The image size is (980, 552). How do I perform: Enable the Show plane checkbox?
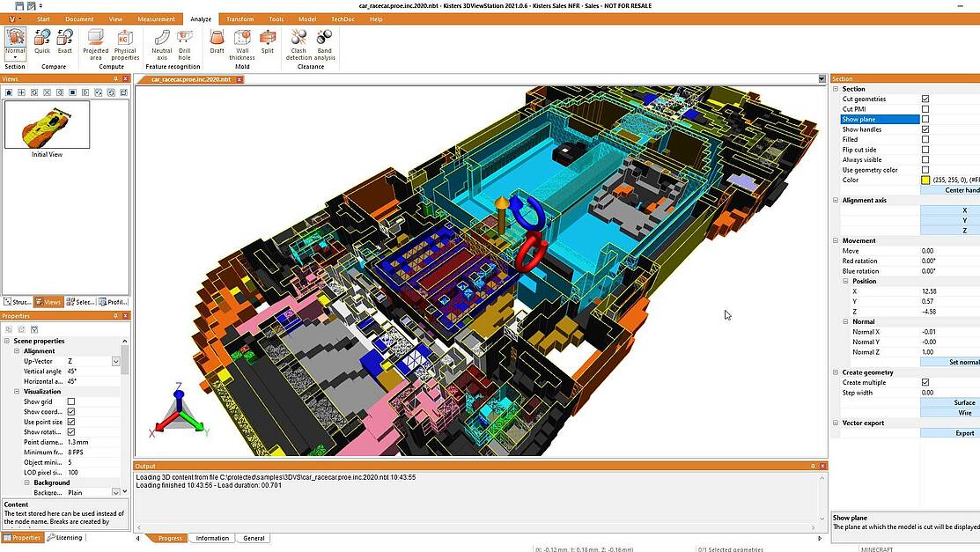(925, 119)
